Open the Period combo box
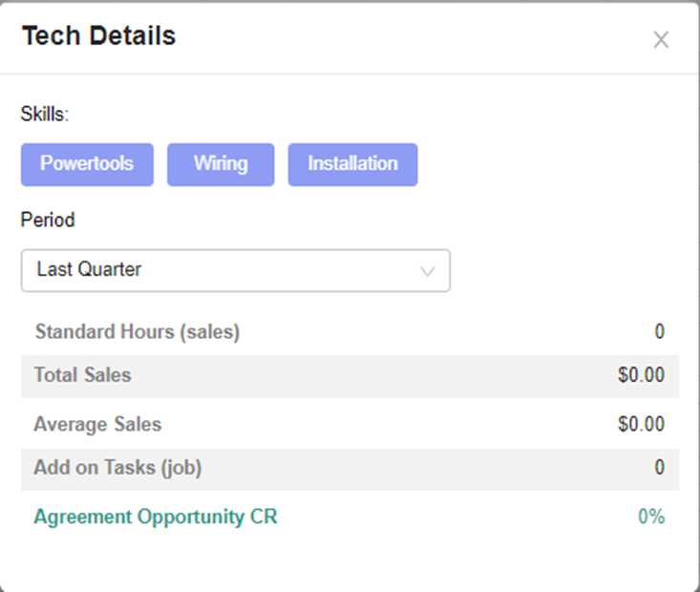The image size is (700, 592). 235,270
